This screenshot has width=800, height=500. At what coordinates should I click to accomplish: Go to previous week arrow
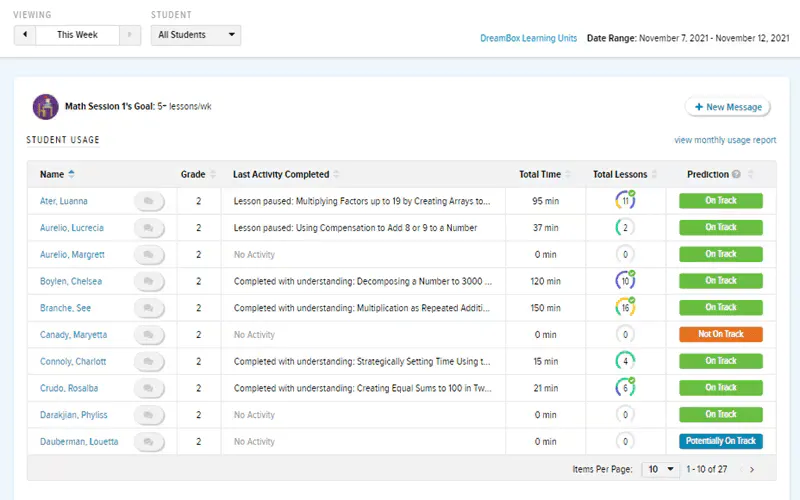tap(25, 35)
